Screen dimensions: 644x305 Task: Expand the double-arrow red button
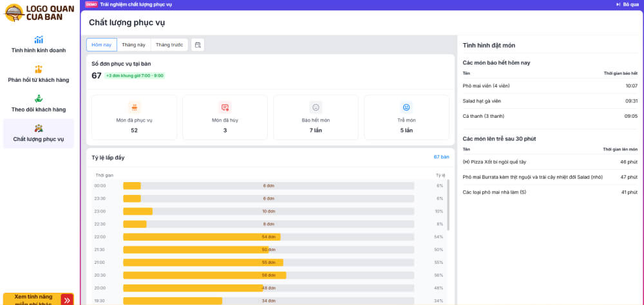click(67, 300)
